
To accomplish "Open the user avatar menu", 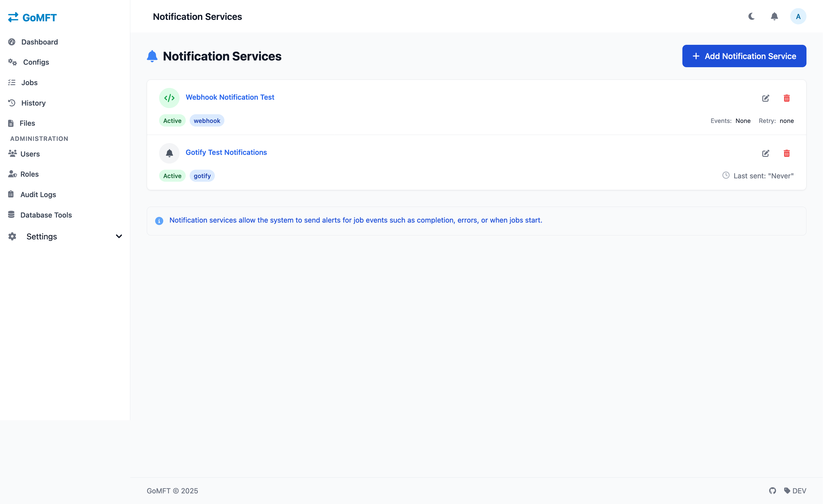I will (798, 16).
